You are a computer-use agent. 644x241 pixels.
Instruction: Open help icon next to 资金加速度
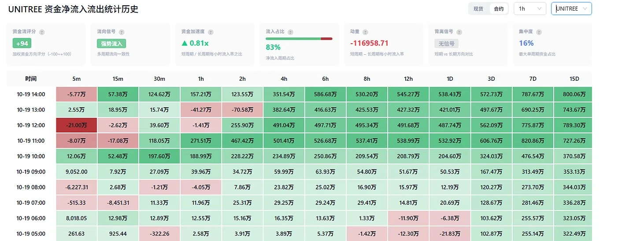coord(211,32)
